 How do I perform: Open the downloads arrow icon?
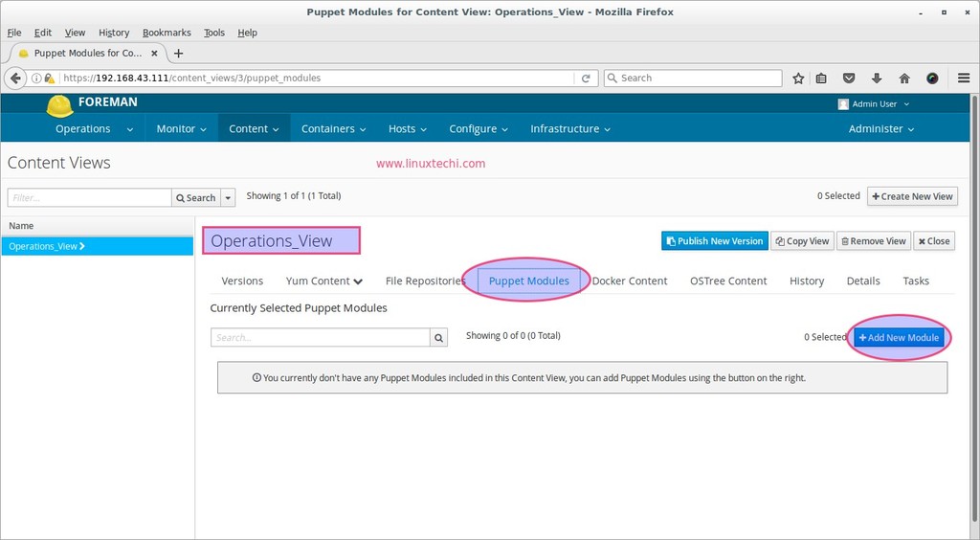pos(877,79)
